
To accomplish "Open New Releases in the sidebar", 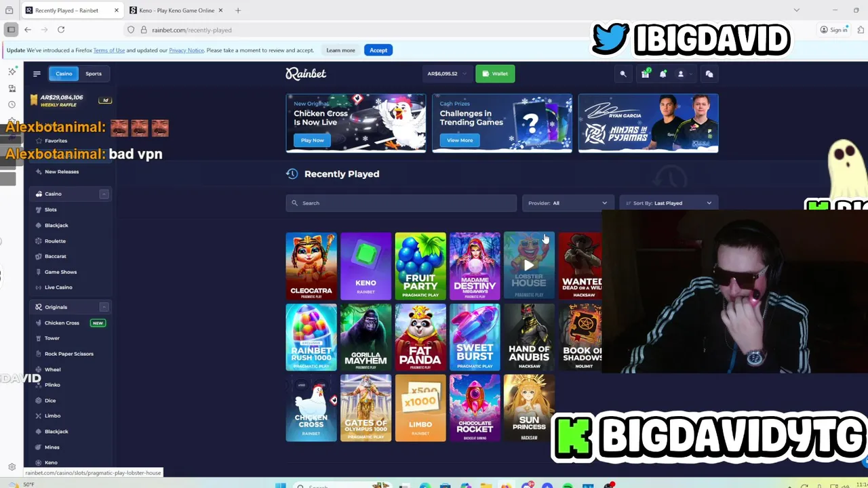I will point(62,171).
